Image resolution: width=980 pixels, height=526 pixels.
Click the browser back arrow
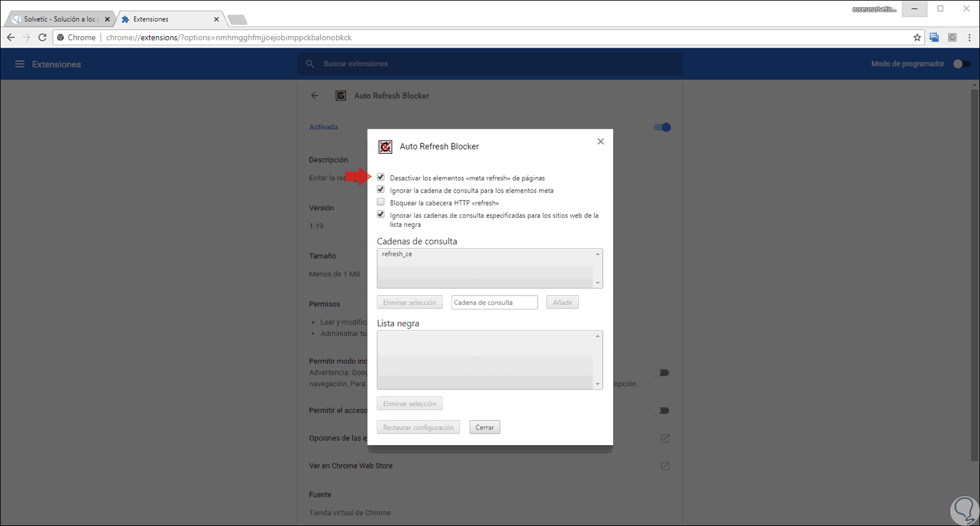pyautogui.click(x=10, y=37)
